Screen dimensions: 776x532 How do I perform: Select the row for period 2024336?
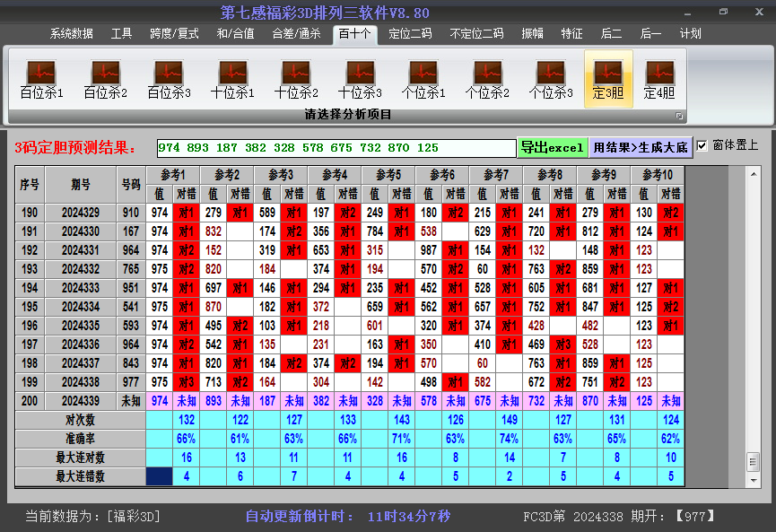[350, 344]
